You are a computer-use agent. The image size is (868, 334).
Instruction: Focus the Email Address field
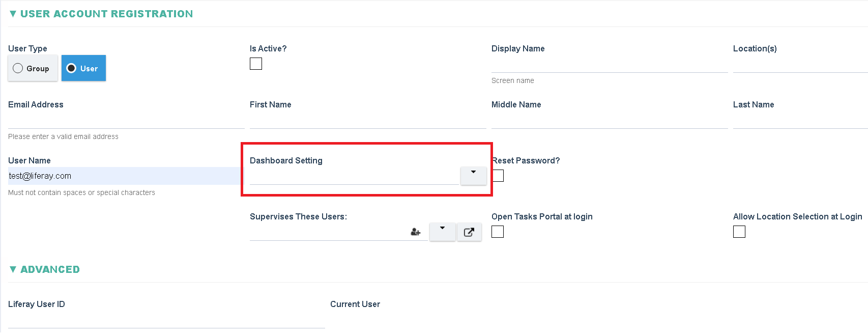[x=126, y=120]
